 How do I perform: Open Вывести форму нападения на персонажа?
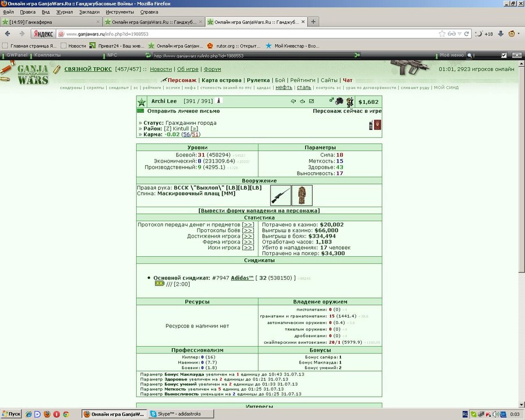pyautogui.click(x=259, y=211)
